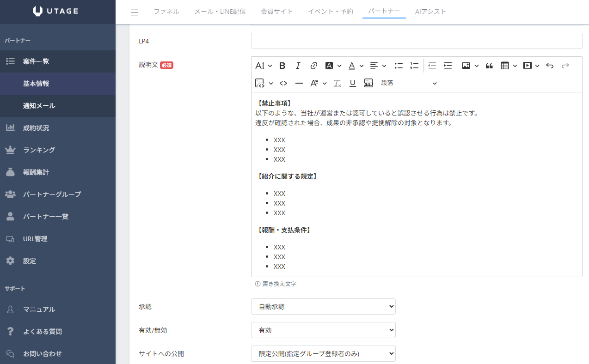Open the 承認 dropdown showing 自動承認

point(323,306)
